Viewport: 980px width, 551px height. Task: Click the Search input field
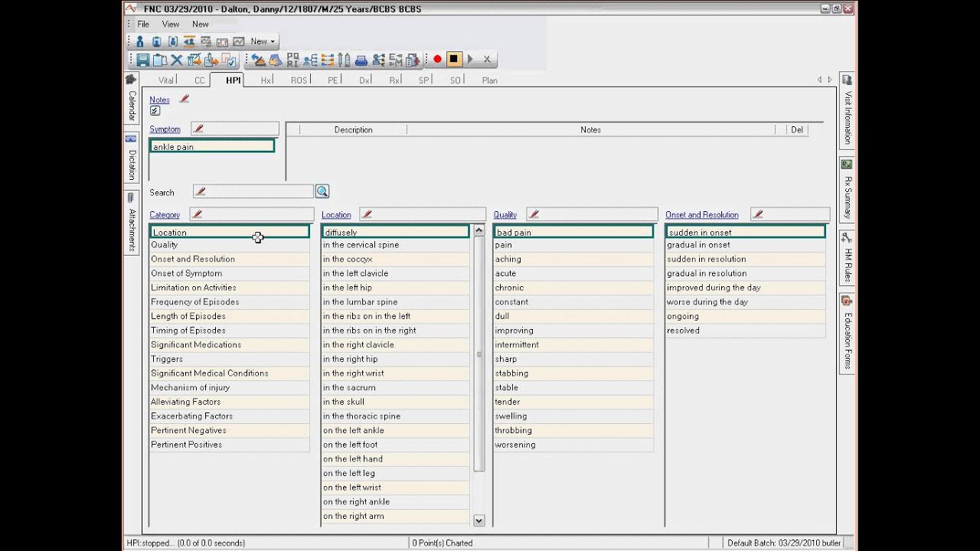click(253, 191)
